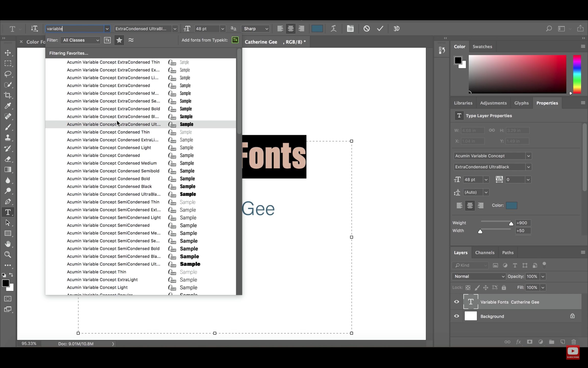This screenshot has height=368, width=588.
Task: Cancel current type edits icon
Action: click(x=366, y=29)
